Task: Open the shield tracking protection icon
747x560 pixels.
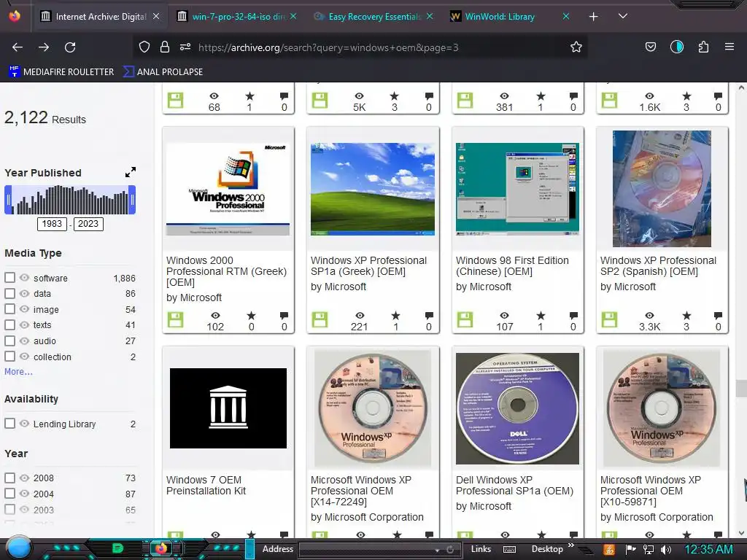Action: (144, 47)
